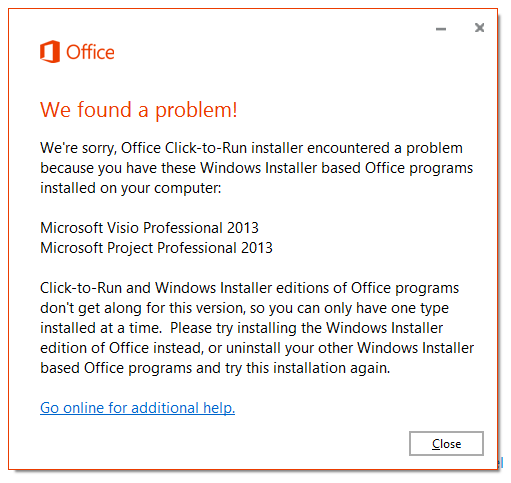The image size is (511, 483).
Task: Select the We found a problem! heading
Action: click(139, 110)
